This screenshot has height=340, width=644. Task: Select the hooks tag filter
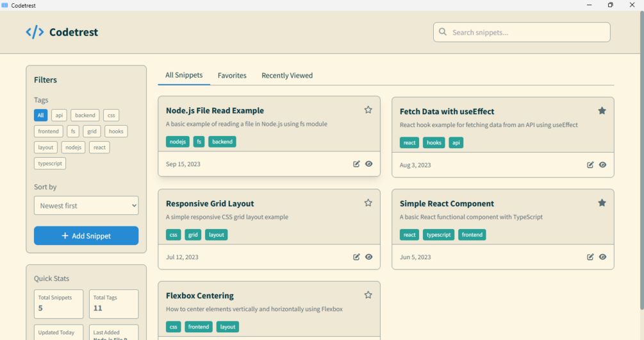click(x=116, y=132)
